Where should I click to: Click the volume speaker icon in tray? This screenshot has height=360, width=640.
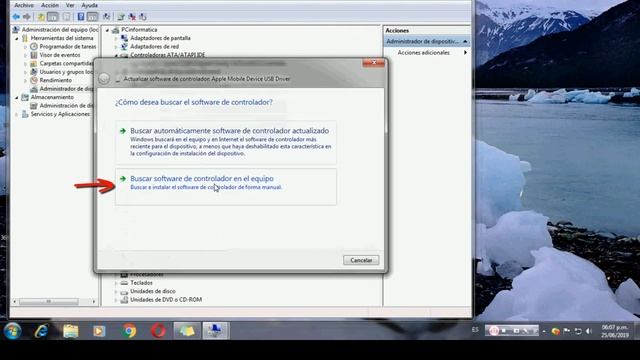[589, 331]
